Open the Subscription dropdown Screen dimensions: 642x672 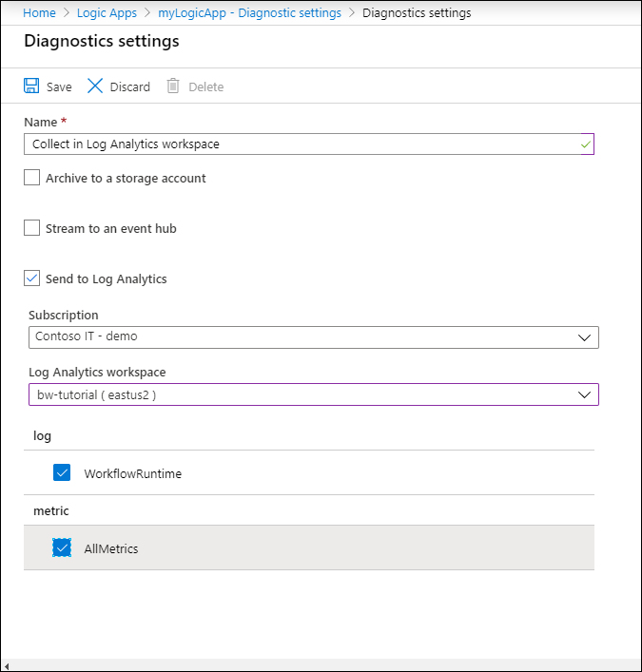(584, 336)
